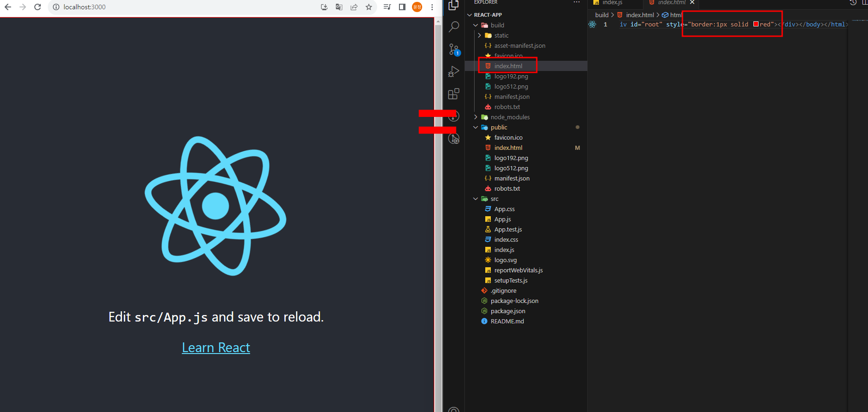Screen dimensions: 868x412
Task: Close the index.html editor tab
Action: pyautogui.click(x=692, y=2)
